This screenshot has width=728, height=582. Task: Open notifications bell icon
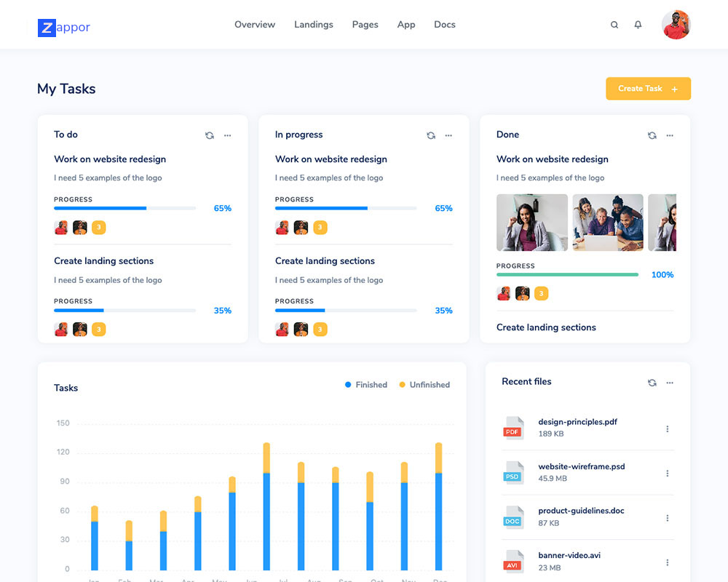[638, 25]
